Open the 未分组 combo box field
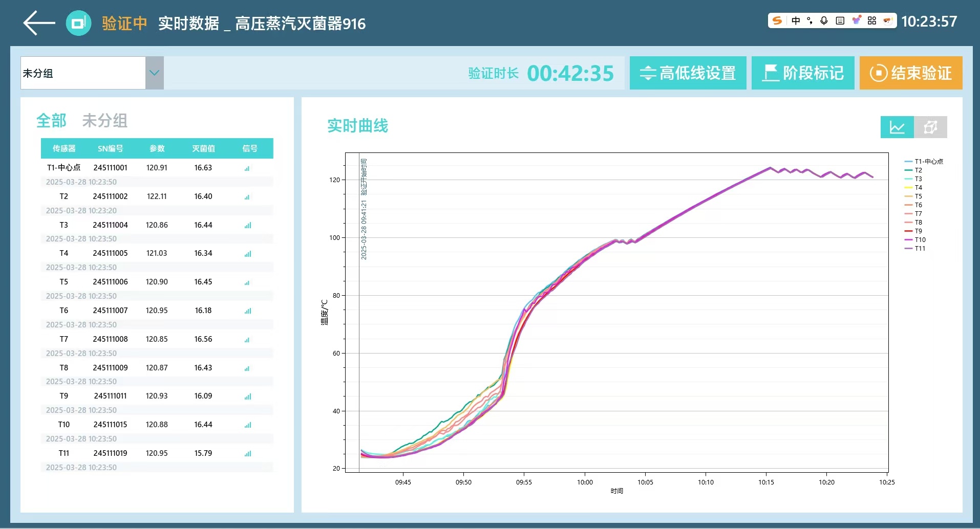Screen dimensions: 980x529 coord(83,73)
